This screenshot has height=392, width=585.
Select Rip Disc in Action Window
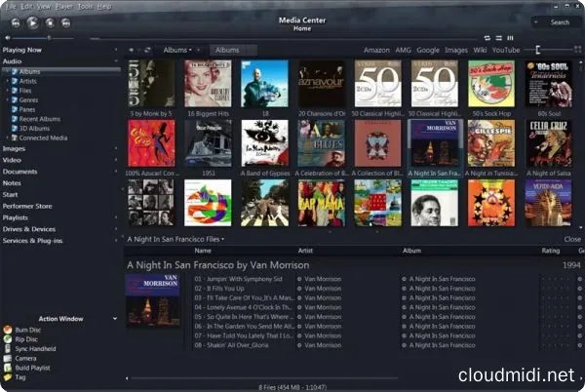pos(9,339)
